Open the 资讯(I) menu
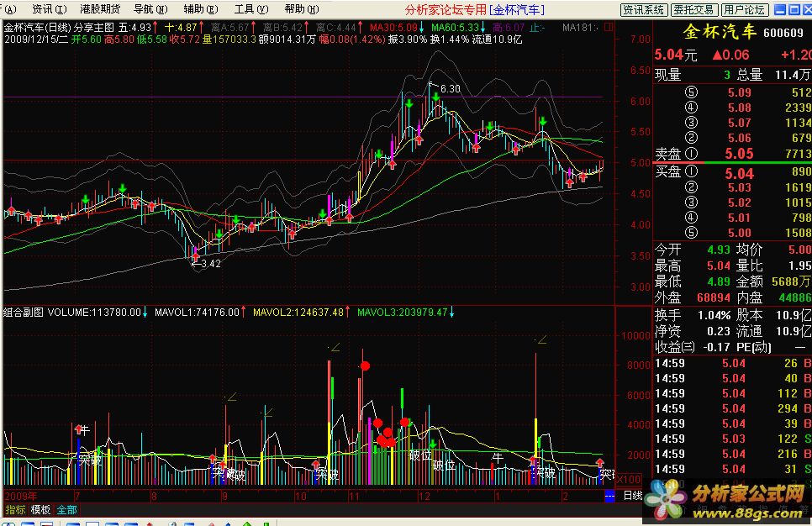This screenshot has height=526, width=812. [50, 9]
